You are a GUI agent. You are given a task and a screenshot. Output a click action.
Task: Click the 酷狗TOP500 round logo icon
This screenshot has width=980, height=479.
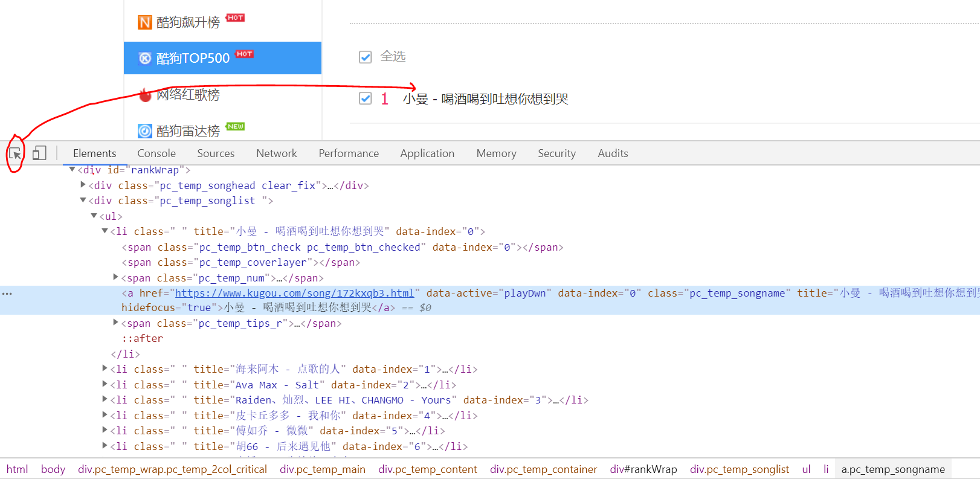click(x=145, y=58)
